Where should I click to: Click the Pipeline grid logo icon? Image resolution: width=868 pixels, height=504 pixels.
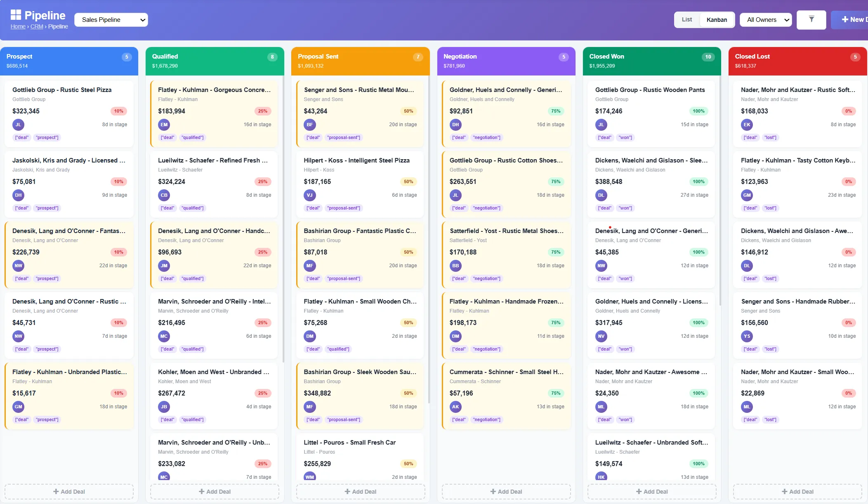[x=15, y=15]
